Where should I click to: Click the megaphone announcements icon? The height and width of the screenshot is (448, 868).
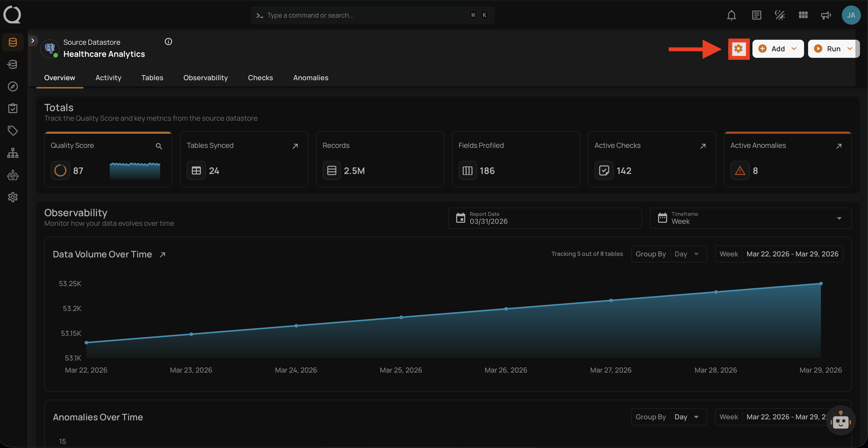825,15
